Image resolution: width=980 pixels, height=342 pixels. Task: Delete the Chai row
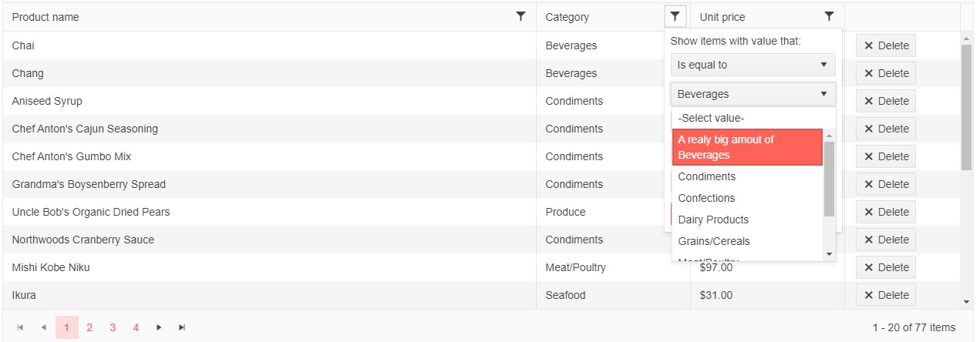(886, 45)
